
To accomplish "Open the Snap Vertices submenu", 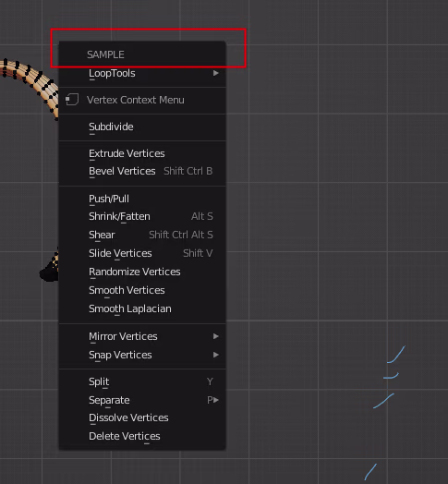I will pyautogui.click(x=142, y=355).
